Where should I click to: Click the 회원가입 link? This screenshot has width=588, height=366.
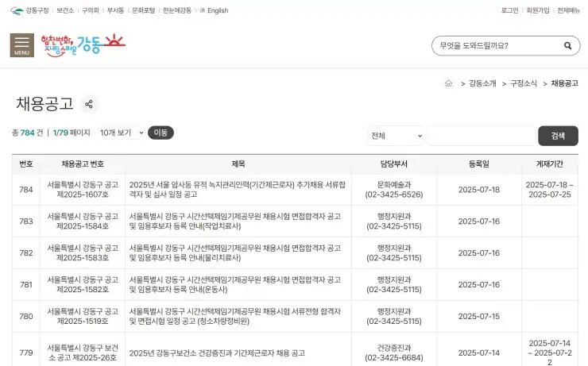538,10
